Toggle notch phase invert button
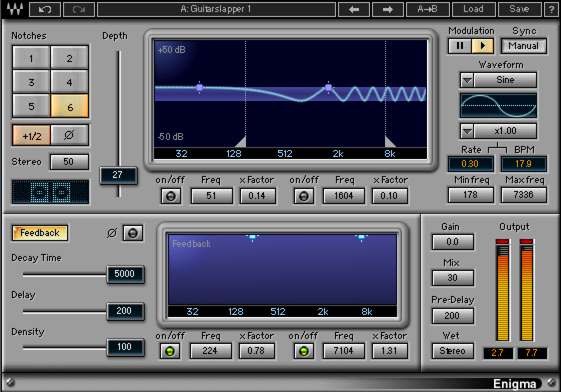Viewport: 561px width, 392px height. click(x=69, y=135)
